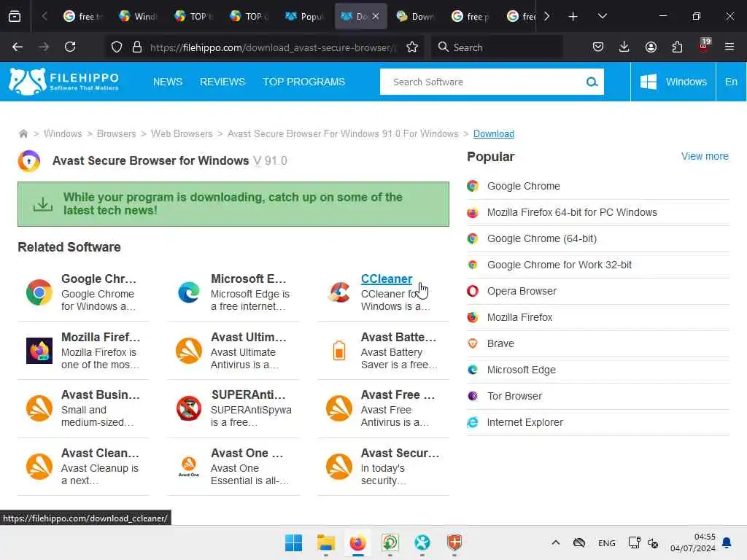Open the TOP PROGRAMS menu
This screenshot has width=747, height=560.
pyautogui.click(x=304, y=82)
